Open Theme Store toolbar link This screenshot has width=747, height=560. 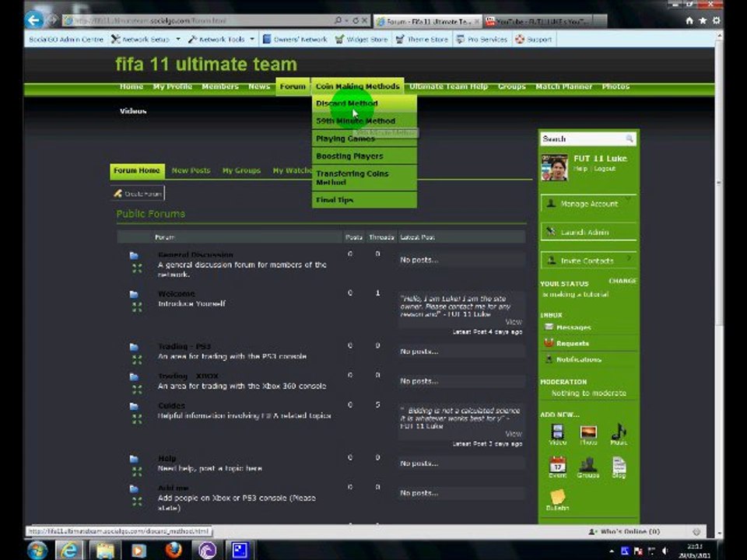click(422, 39)
